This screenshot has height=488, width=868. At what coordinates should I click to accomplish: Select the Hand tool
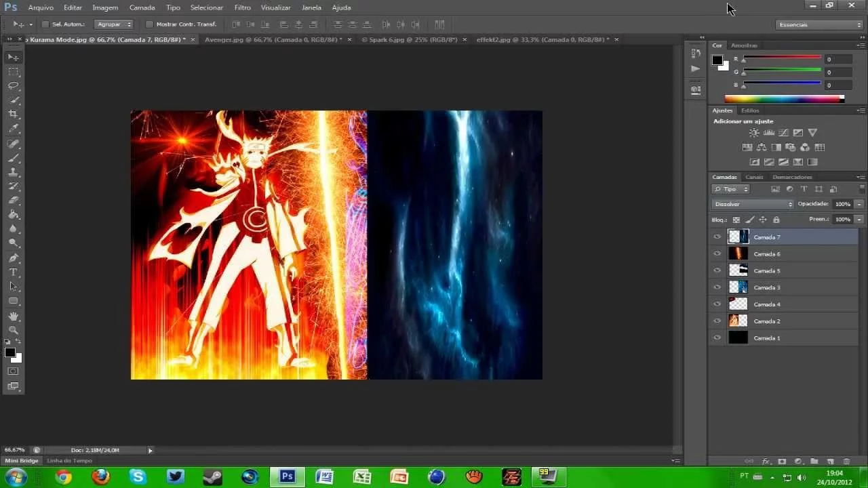(x=14, y=316)
